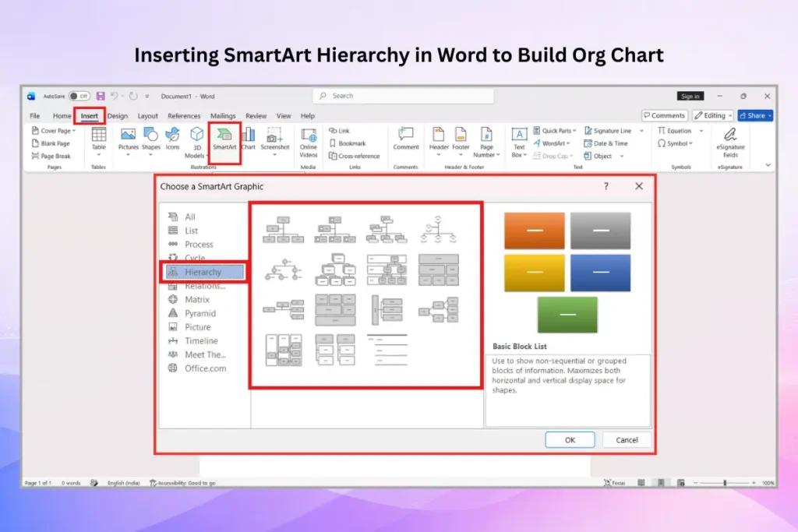
Task: Insert a Table from the ribbon
Action: click(98, 141)
